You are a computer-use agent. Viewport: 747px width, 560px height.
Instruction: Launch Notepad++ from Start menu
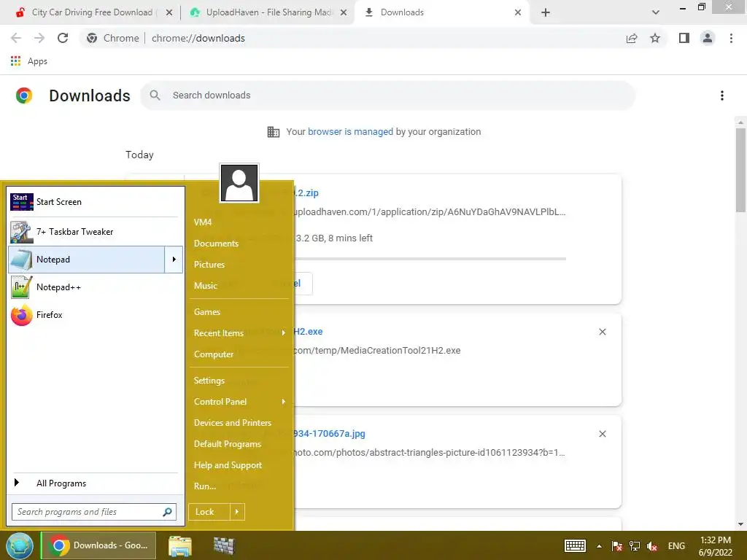click(x=96, y=287)
